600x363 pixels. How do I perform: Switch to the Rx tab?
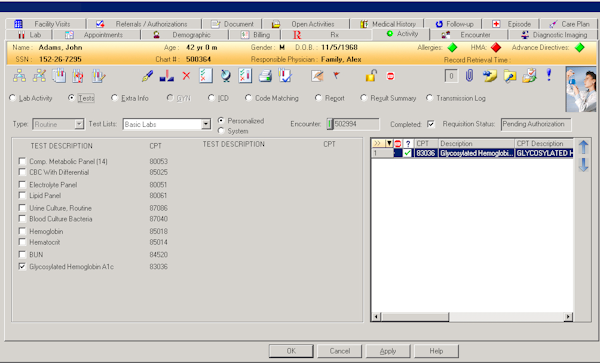[x=326, y=35]
